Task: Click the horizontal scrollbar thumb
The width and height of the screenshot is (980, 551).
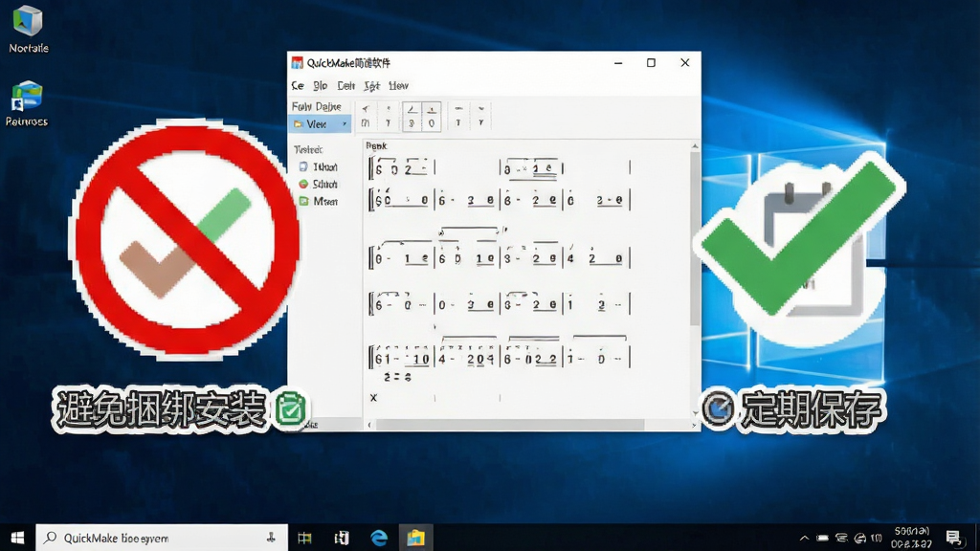Action: click(x=510, y=425)
